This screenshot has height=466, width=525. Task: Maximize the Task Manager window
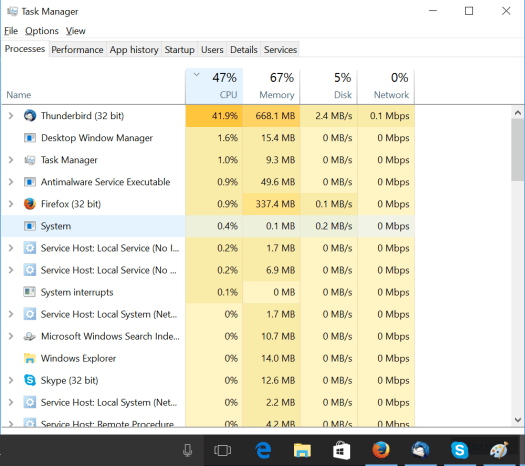click(x=469, y=11)
